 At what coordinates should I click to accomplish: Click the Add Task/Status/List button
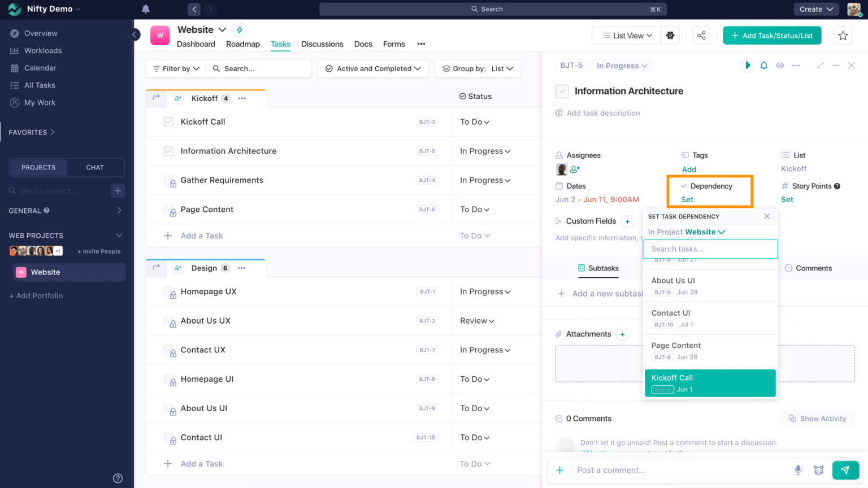point(771,36)
